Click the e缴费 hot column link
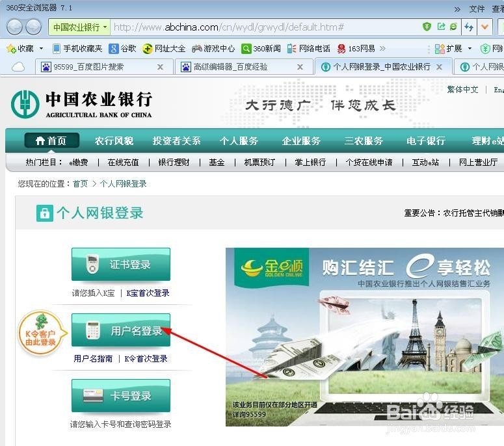The height and width of the screenshot is (446, 504). [79, 163]
